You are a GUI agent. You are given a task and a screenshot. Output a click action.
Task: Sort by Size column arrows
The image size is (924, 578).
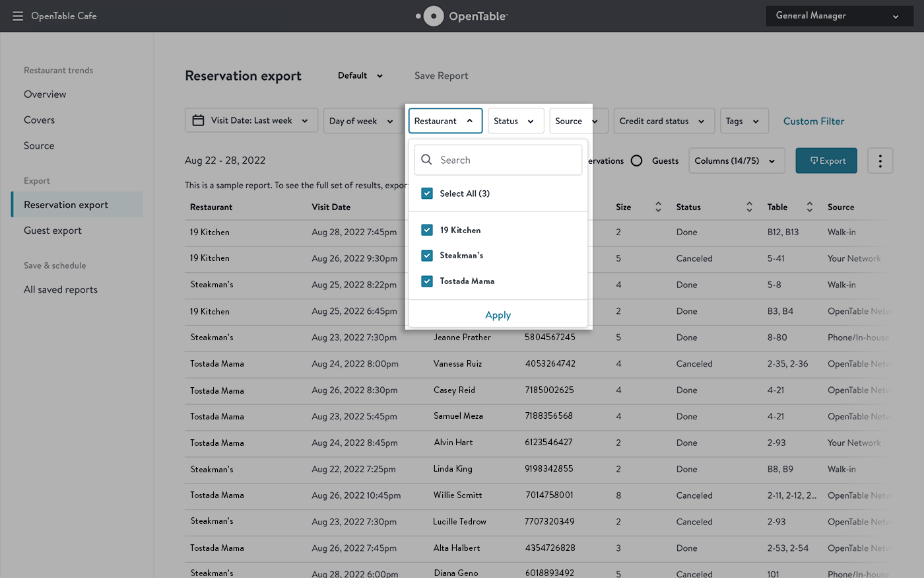tap(658, 207)
